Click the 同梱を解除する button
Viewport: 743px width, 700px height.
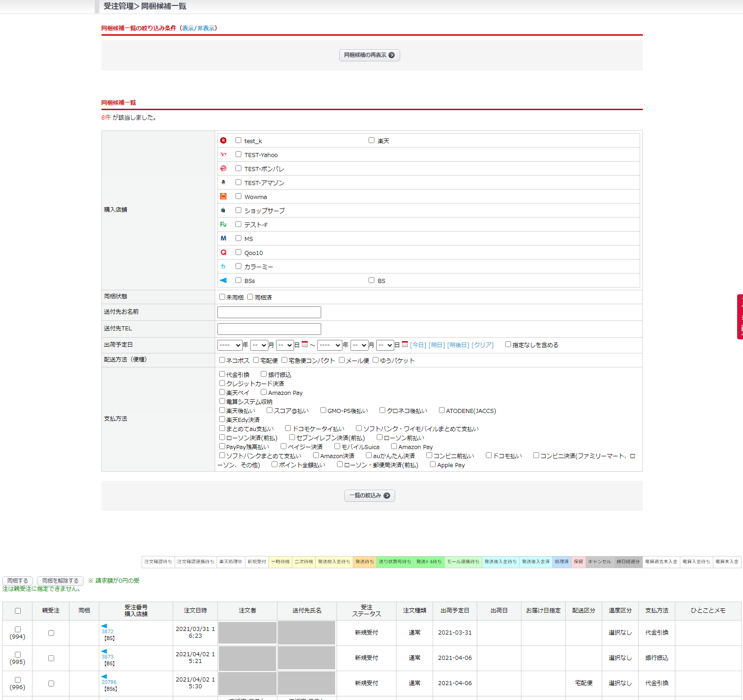tap(60, 581)
